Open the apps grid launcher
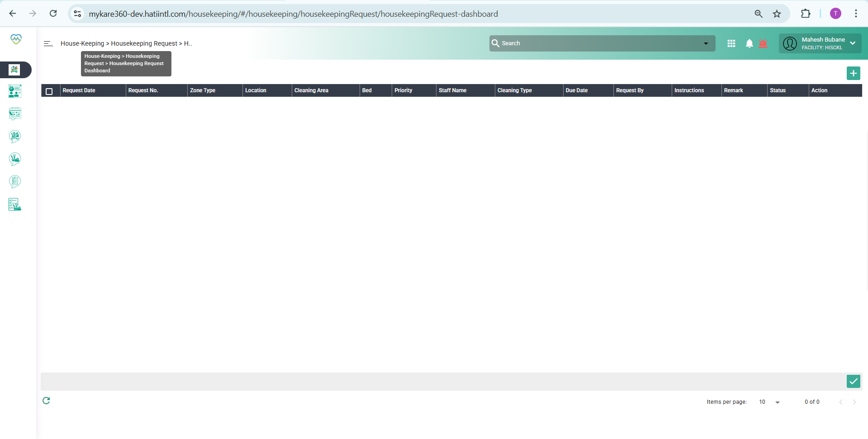 click(731, 43)
